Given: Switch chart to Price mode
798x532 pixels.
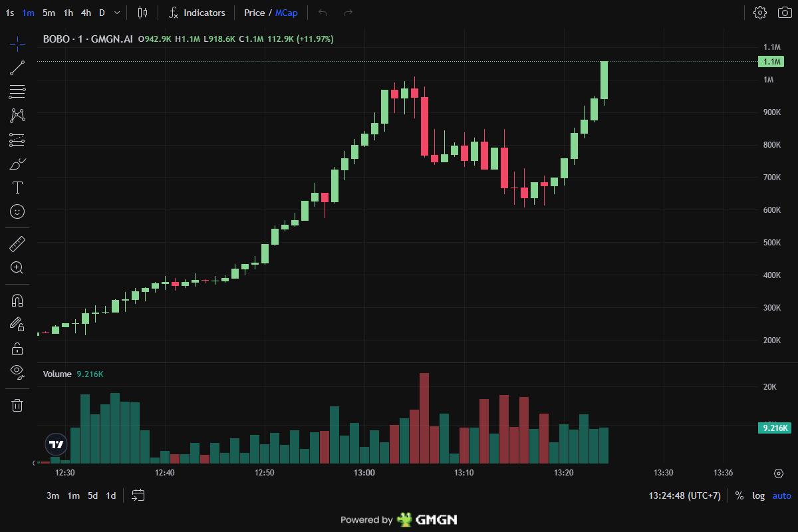Looking at the screenshot, I should pos(254,13).
